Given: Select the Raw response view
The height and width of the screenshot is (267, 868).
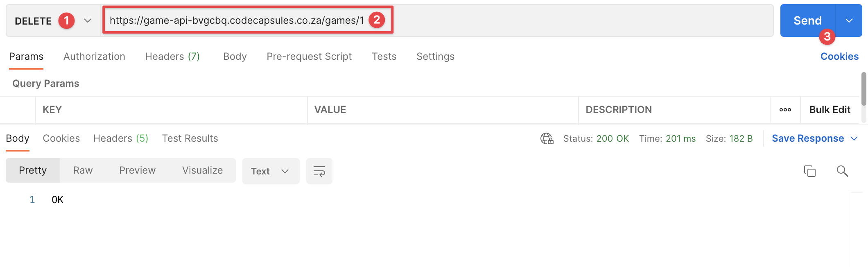Looking at the screenshot, I should click(x=83, y=170).
